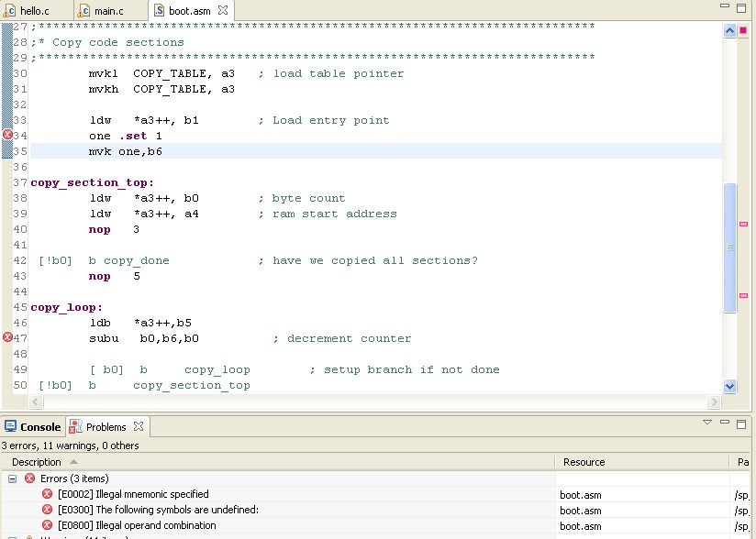
Task: Click editor vertical scrollbar down arrow
Action: pyautogui.click(x=729, y=386)
